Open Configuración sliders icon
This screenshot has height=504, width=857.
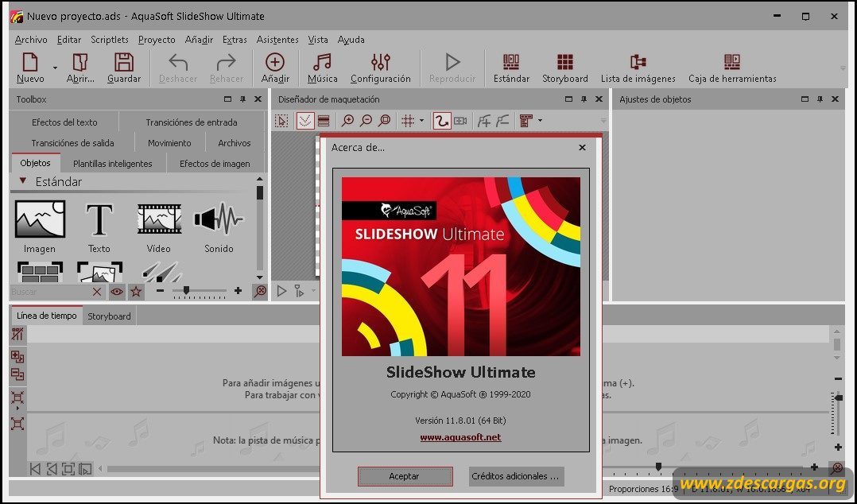coord(380,62)
